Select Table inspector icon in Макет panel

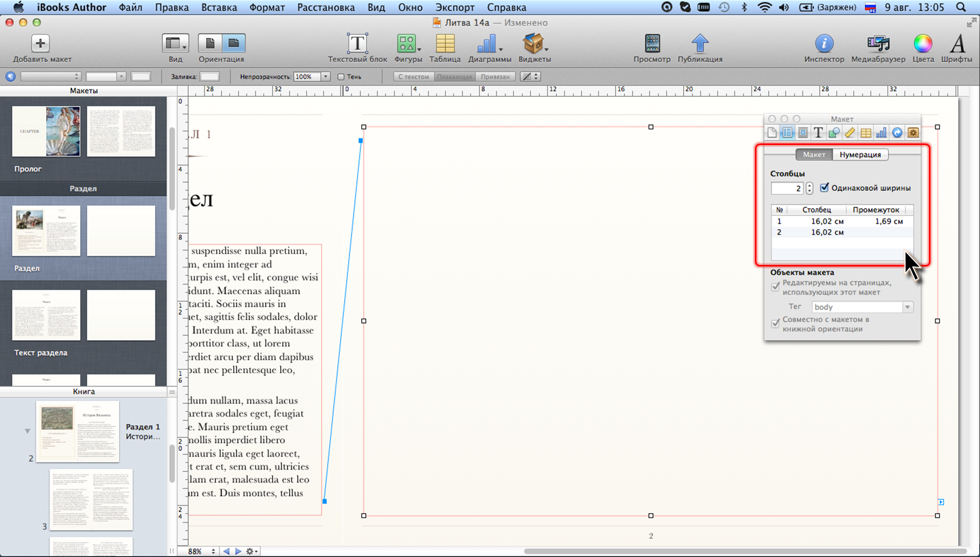[x=866, y=133]
